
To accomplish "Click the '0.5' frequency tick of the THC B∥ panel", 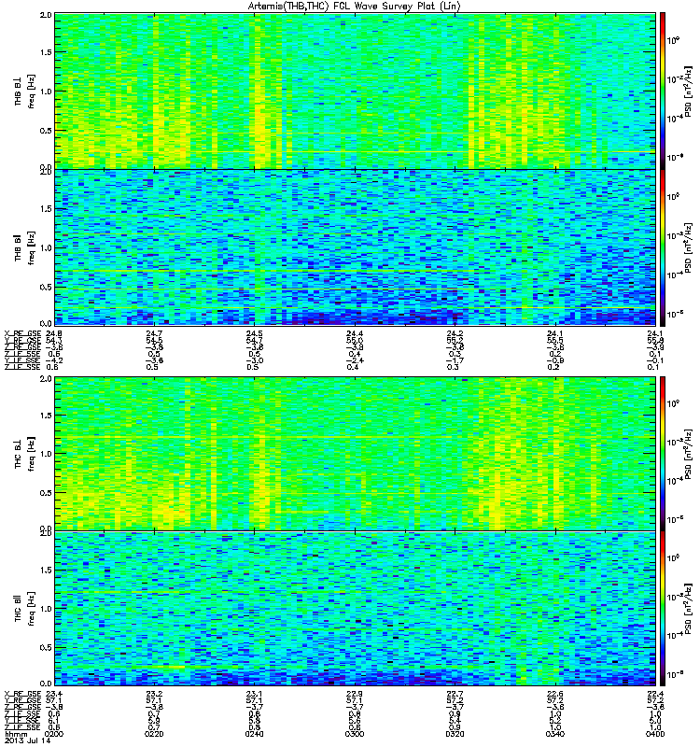I will click(46, 647).
